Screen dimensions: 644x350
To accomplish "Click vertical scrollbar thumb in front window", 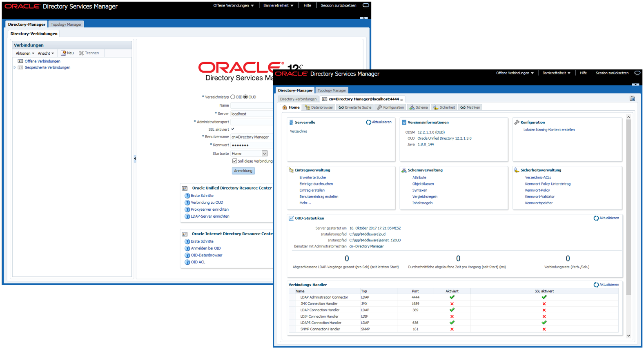I will pos(628,207).
